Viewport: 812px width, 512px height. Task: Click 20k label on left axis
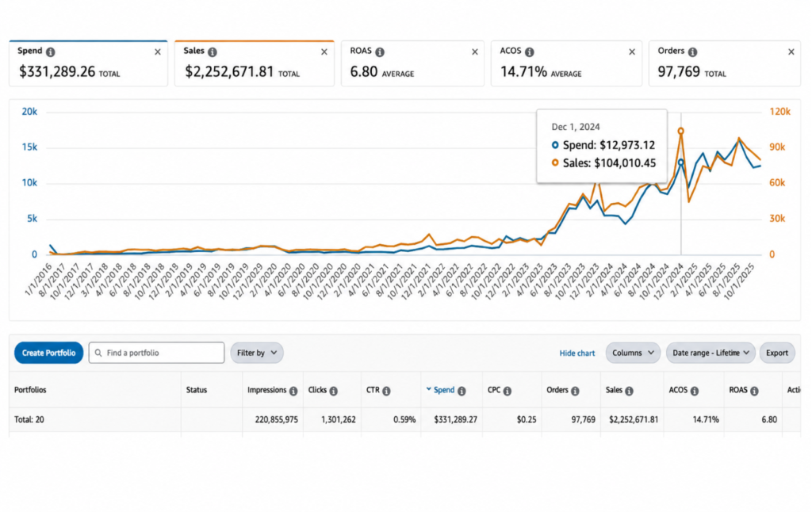coord(29,111)
